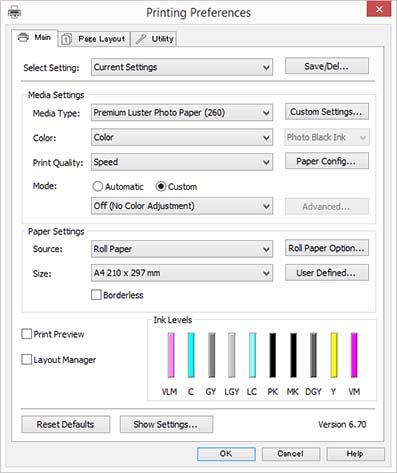Check the Print Preview option
Viewport: 397px width, 473px height.
26,334
